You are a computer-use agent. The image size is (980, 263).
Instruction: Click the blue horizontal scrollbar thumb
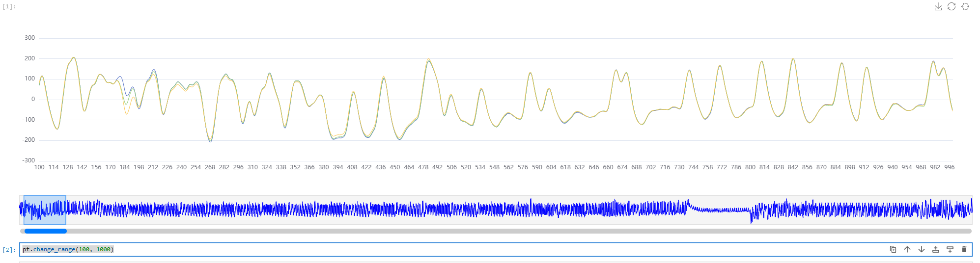point(45,231)
